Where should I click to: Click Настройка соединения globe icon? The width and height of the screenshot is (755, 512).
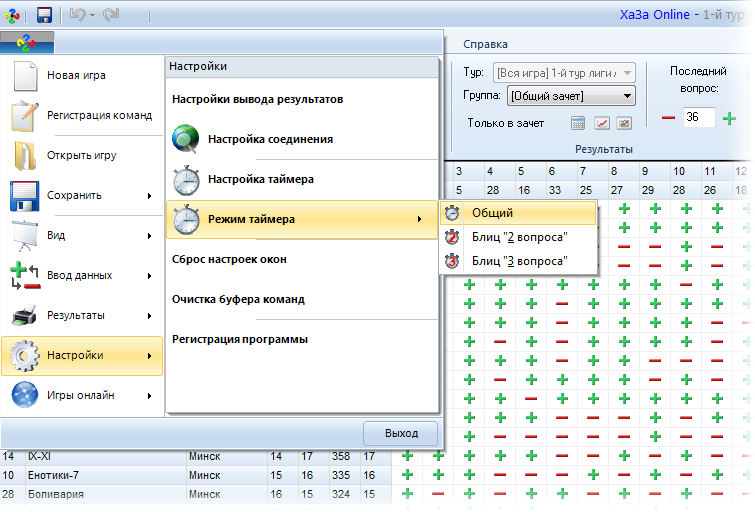pyautogui.click(x=185, y=139)
